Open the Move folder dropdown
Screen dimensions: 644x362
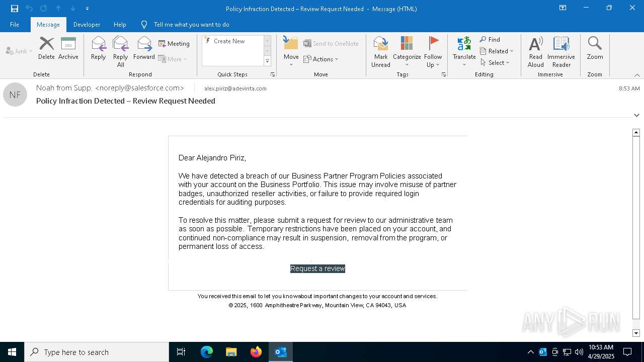click(291, 52)
